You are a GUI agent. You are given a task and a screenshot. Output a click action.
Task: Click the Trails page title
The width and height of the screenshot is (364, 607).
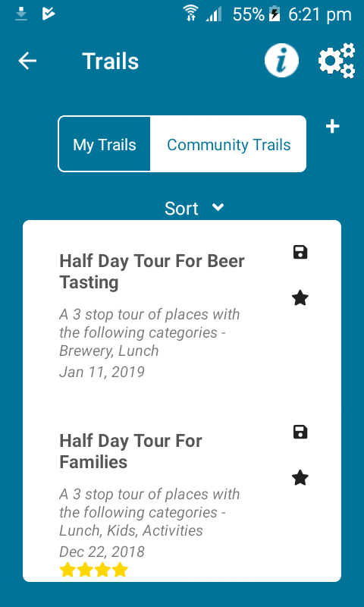pos(110,61)
